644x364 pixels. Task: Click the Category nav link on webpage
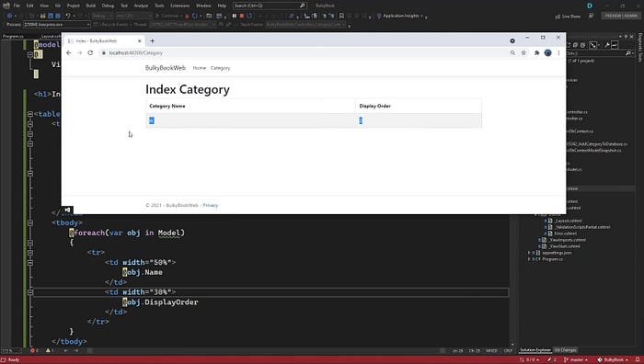point(220,68)
